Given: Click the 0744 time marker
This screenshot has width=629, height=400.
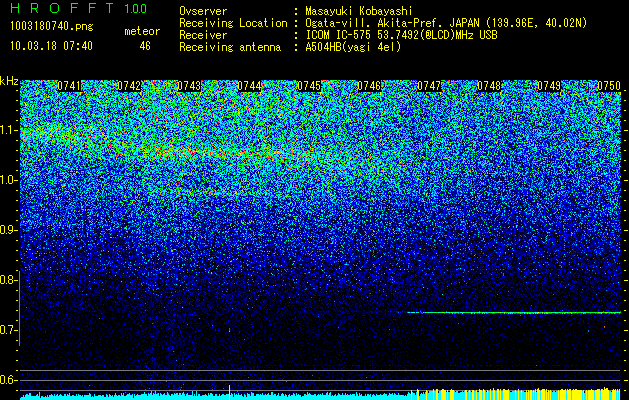Looking at the screenshot, I should coord(250,86).
